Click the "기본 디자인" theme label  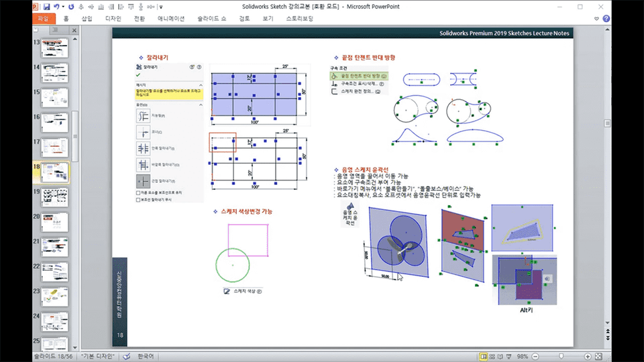coord(98,356)
